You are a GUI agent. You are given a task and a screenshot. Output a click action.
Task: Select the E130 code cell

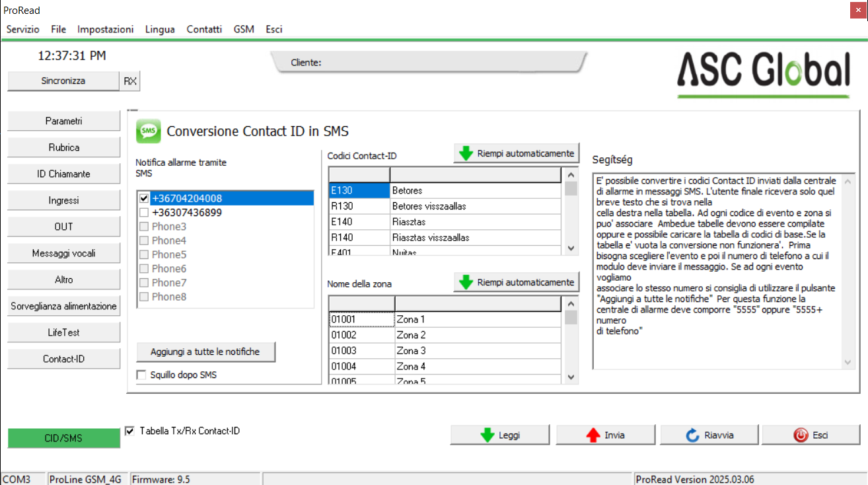[x=359, y=190]
